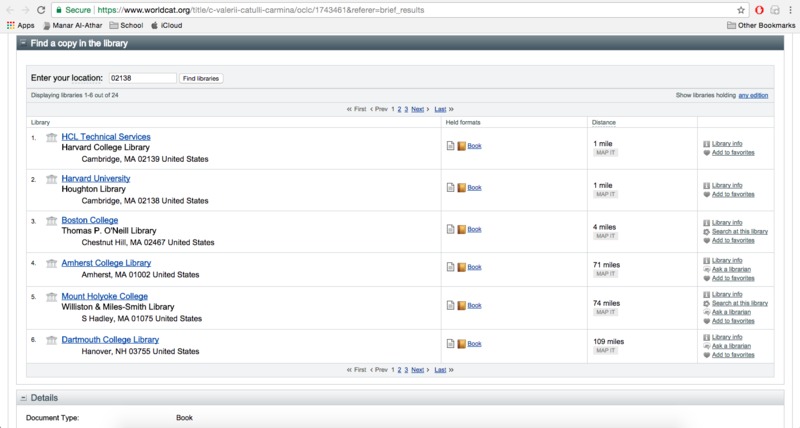The image size is (800, 428).
Task: Click library building icon for Dartmouth College Library
Action: [52, 340]
